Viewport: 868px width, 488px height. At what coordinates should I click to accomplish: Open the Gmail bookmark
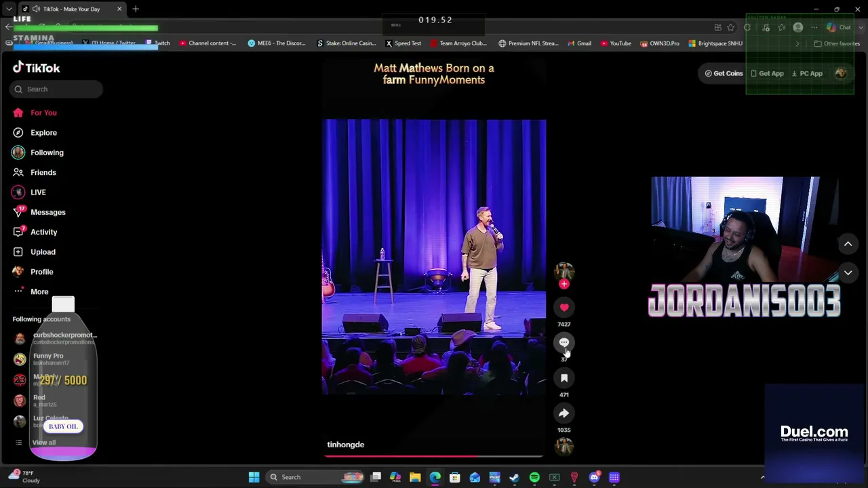580,43
